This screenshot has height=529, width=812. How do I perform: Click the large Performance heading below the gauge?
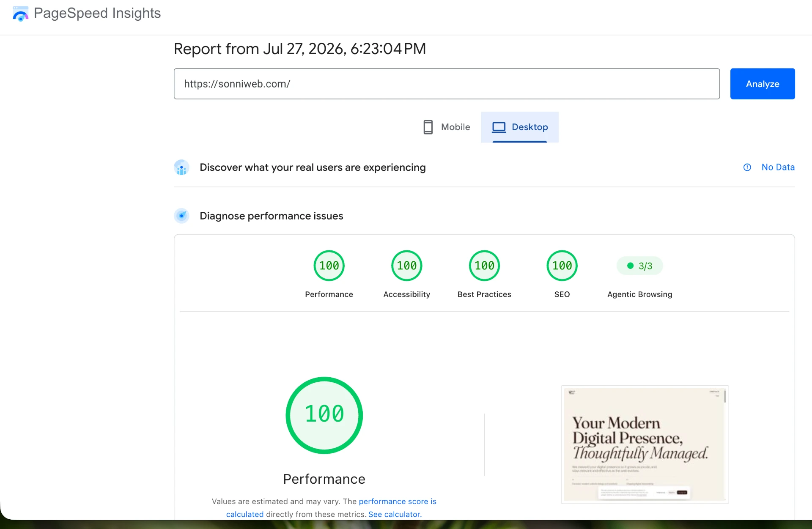pyautogui.click(x=324, y=479)
